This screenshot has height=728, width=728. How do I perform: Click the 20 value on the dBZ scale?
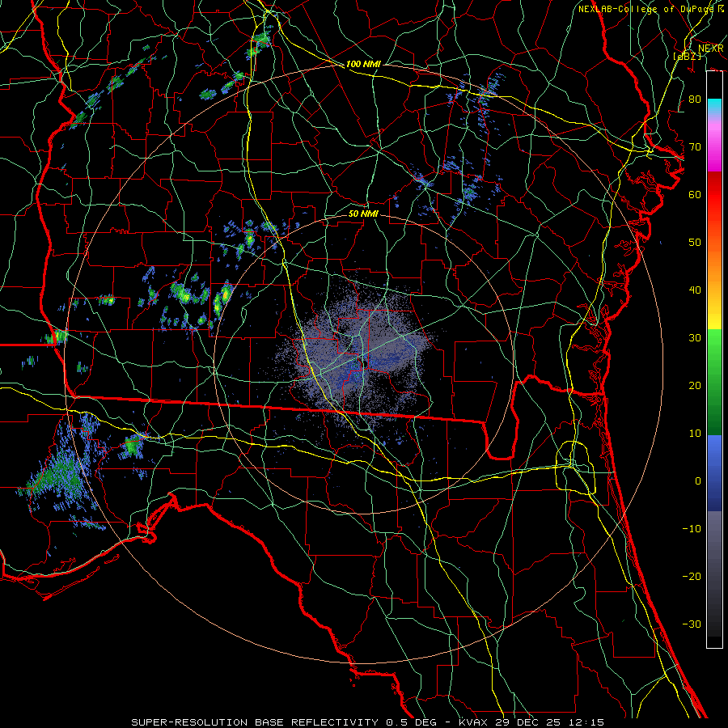point(695,385)
